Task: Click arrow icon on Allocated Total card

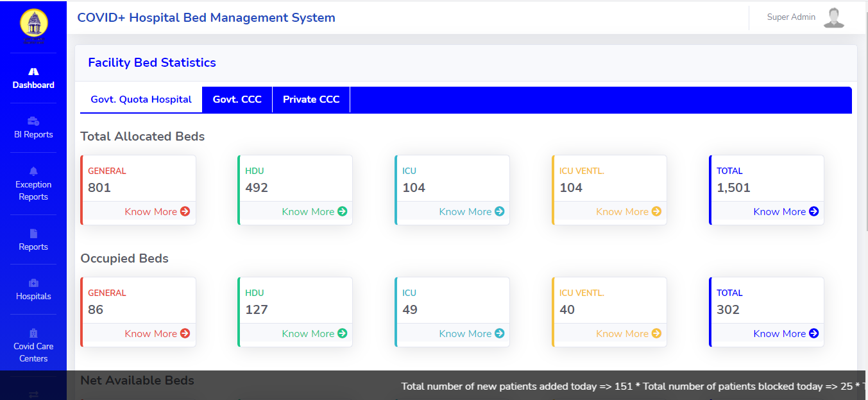Action: pos(813,211)
